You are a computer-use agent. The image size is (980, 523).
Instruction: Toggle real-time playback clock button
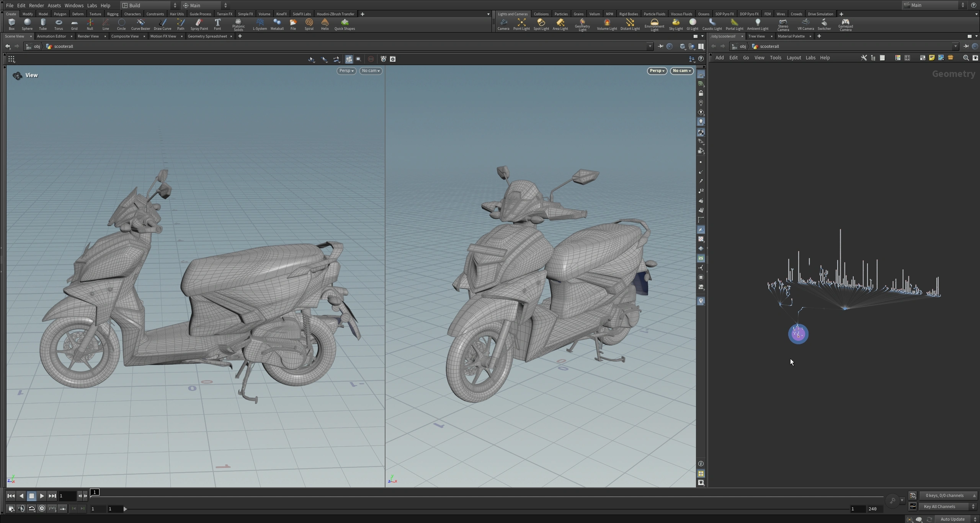(42, 508)
